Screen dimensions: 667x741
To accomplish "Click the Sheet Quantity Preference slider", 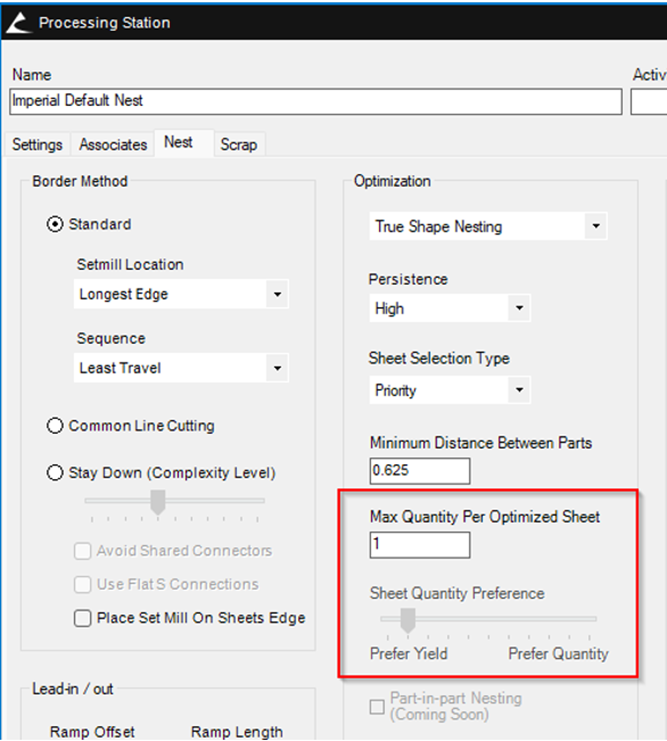I will pos(408,622).
